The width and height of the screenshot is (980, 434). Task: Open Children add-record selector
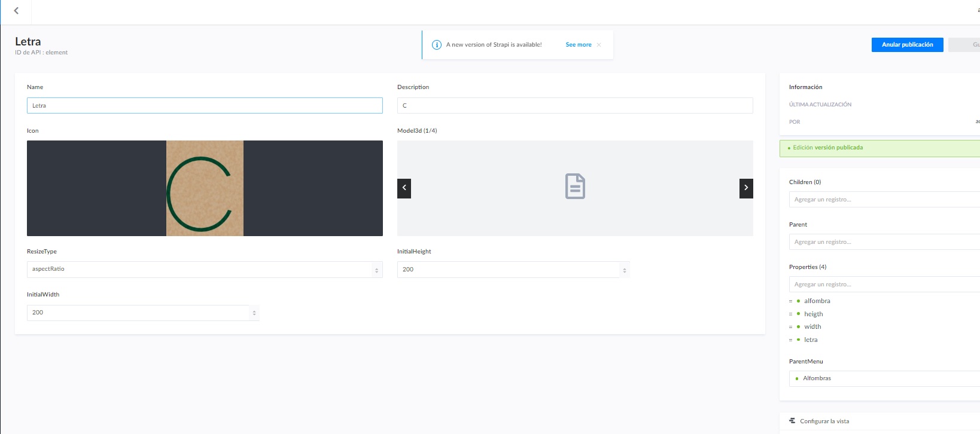point(884,200)
